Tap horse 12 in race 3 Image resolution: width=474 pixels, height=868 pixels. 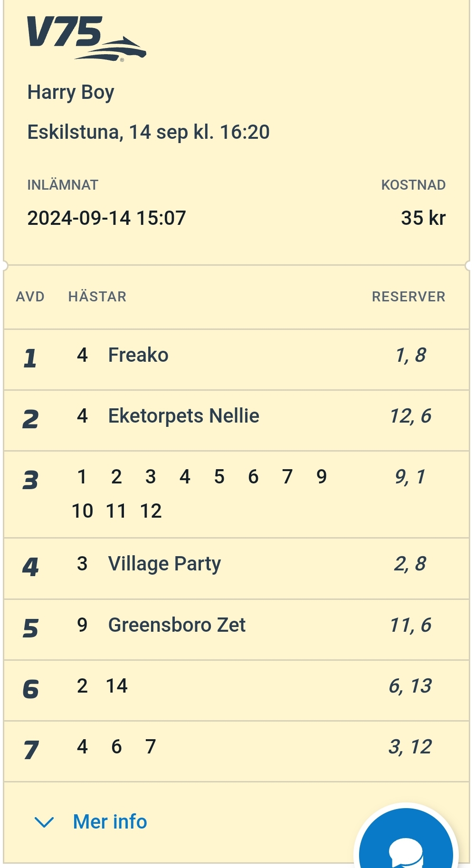(151, 511)
